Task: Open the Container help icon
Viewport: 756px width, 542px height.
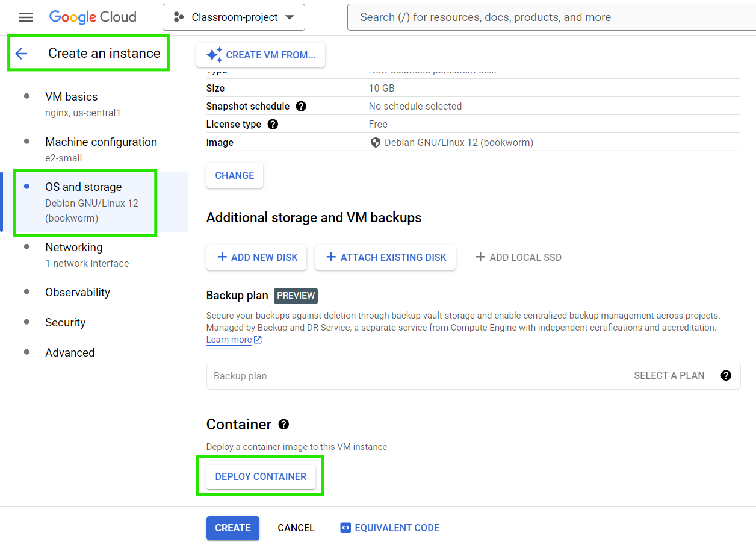Action: 283,425
